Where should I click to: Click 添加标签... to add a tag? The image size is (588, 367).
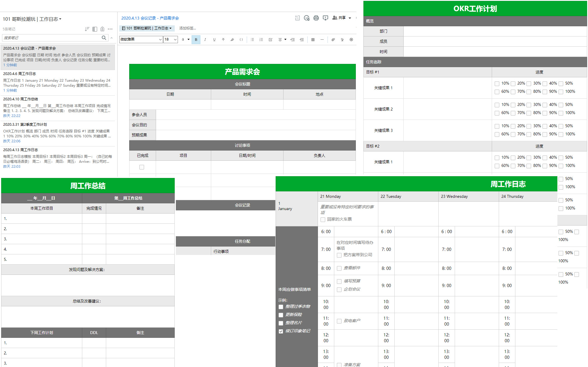(188, 28)
